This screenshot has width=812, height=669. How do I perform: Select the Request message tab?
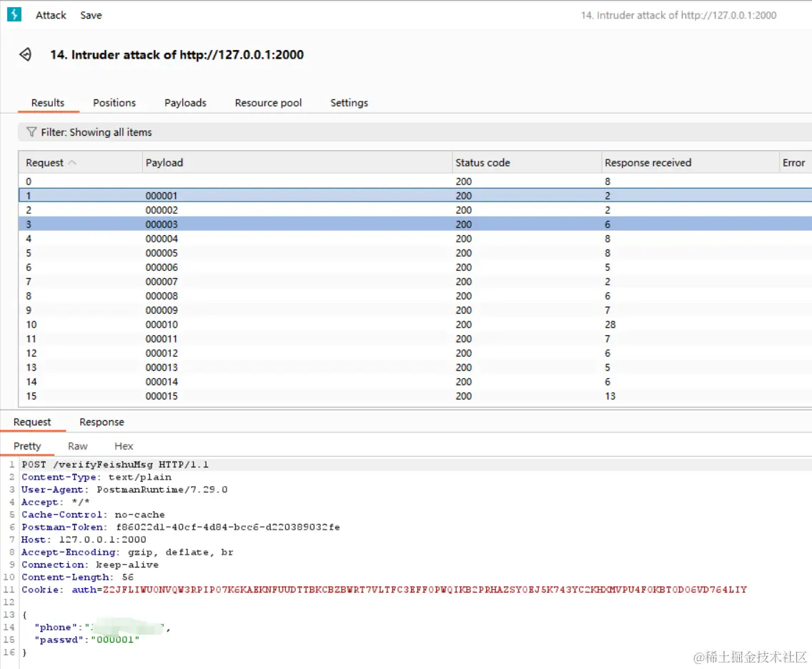point(32,422)
